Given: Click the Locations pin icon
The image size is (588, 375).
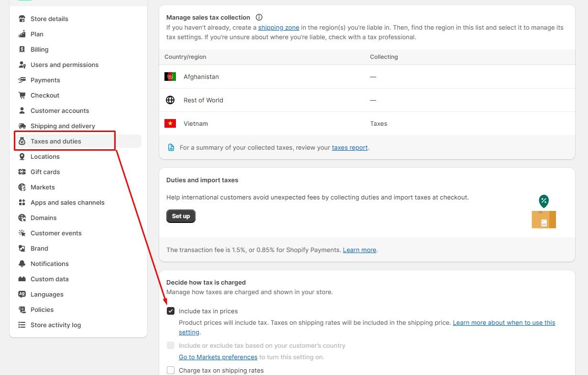Looking at the screenshot, I should point(22,156).
